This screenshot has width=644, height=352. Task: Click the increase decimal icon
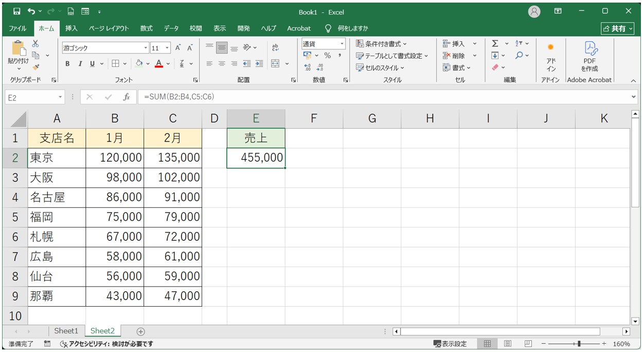point(308,67)
